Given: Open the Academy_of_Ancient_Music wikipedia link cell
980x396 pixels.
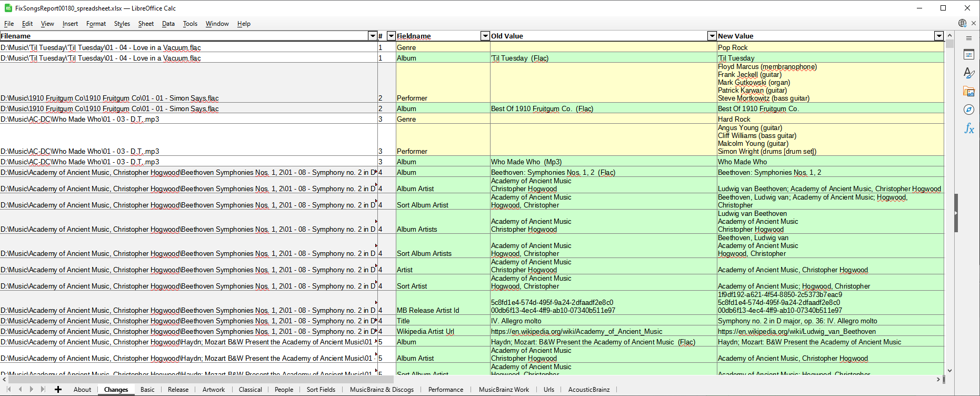Looking at the screenshot, I should coord(603,331).
